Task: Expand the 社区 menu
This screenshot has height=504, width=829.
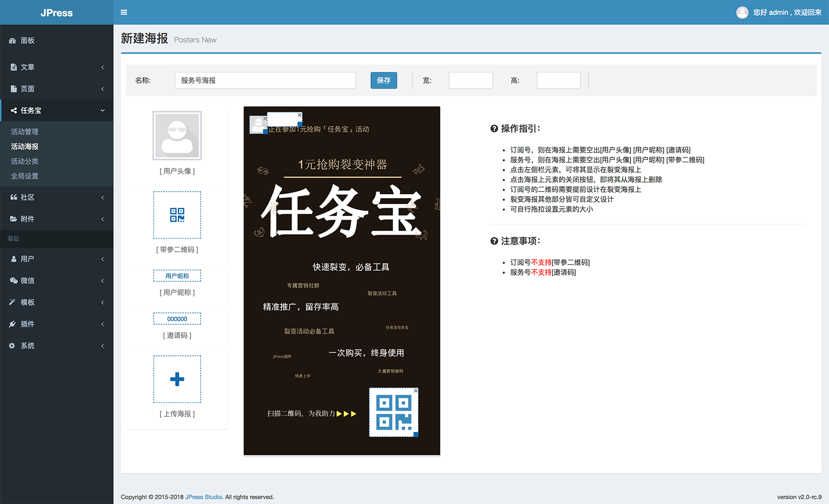Action: pyautogui.click(x=56, y=197)
